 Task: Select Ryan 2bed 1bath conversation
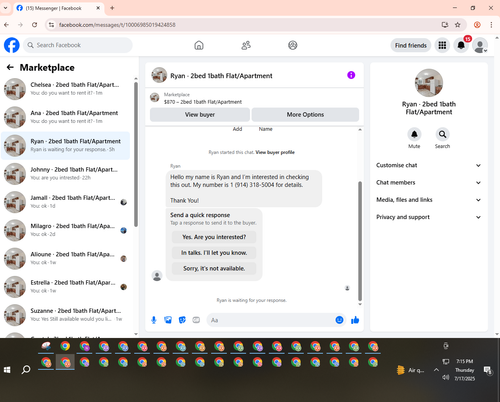click(65, 145)
